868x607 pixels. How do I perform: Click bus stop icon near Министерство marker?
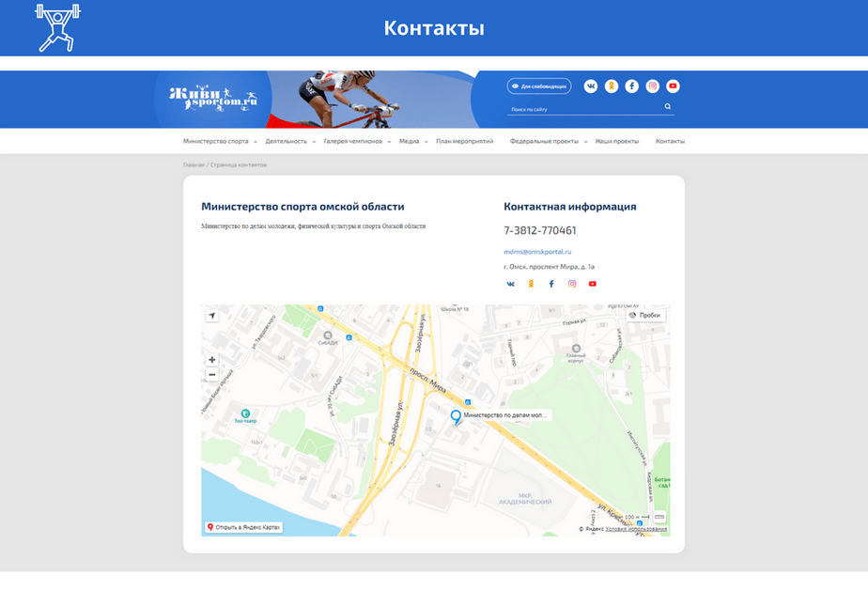[x=468, y=403]
